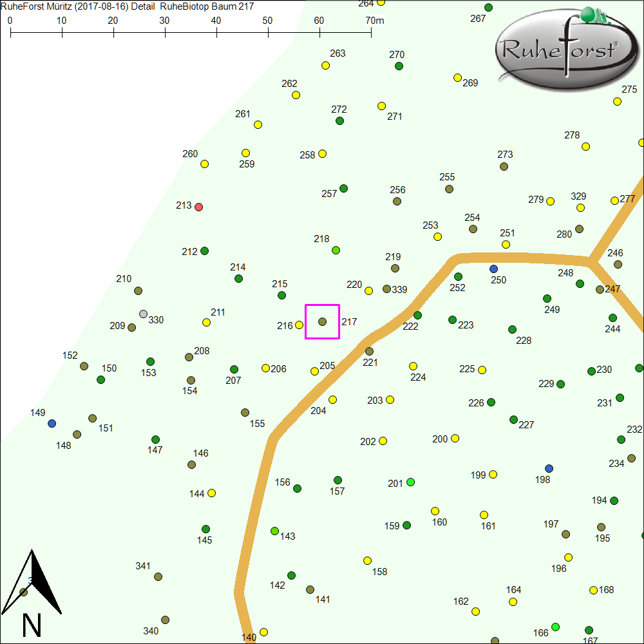Click the highlighted tree 217 marker
Image resolution: width=644 pixels, height=644 pixels.
pyautogui.click(x=323, y=321)
